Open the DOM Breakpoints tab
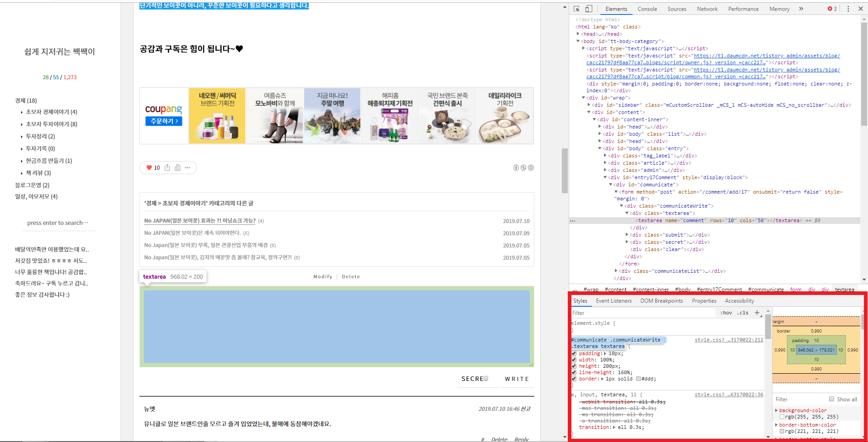Image resolution: width=868 pixels, height=442 pixels. [662, 301]
